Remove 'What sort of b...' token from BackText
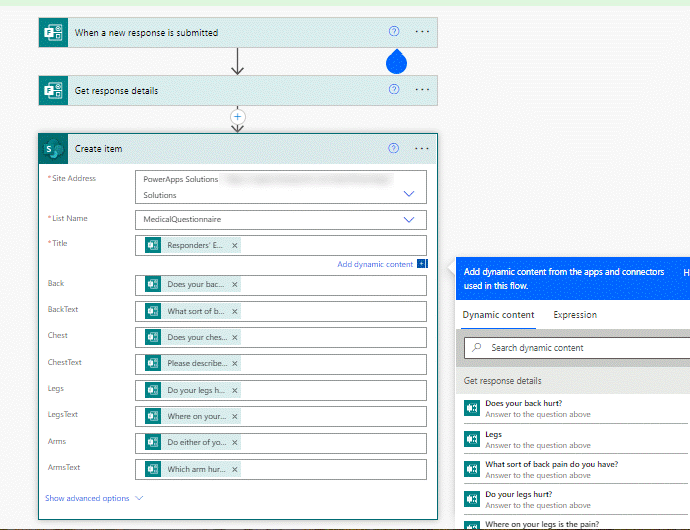690x530 pixels. click(x=235, y=312)
